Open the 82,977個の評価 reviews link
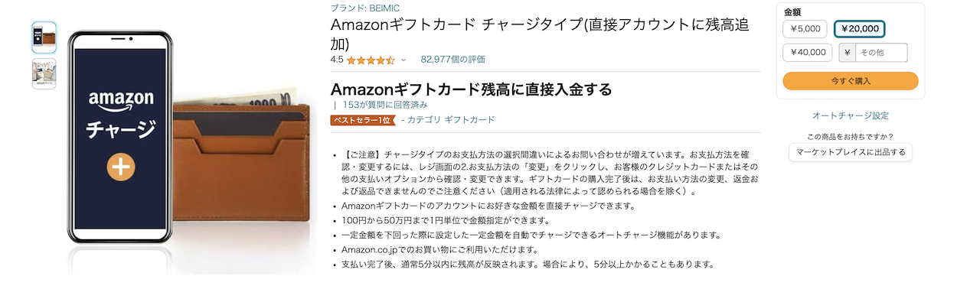The width and height of the screenshot is (980, 289). click(x=452, y=60)
